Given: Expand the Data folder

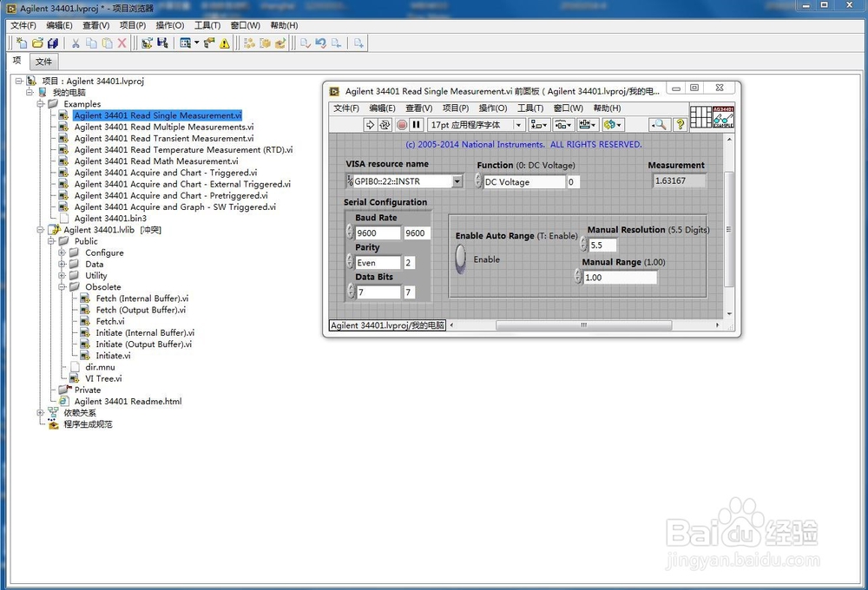Looking at the screenshot, I should 62,264.
